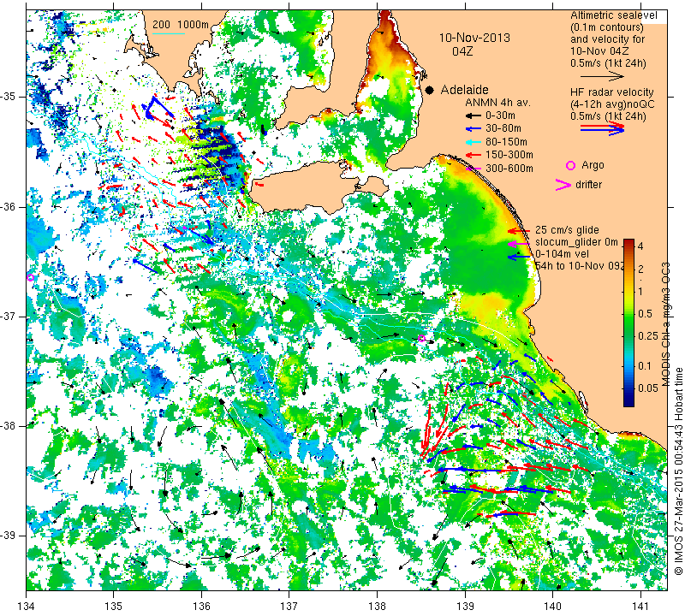This screenshot has width=685, height=616.
Task: Click the black Adelaide city dot marker
Action: click(430, 90)
